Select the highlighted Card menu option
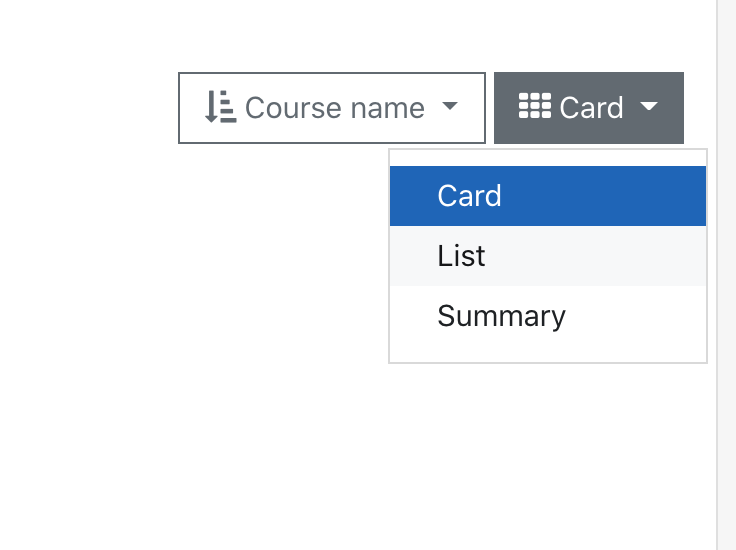736x550 pixels. [x=548, y=196]
